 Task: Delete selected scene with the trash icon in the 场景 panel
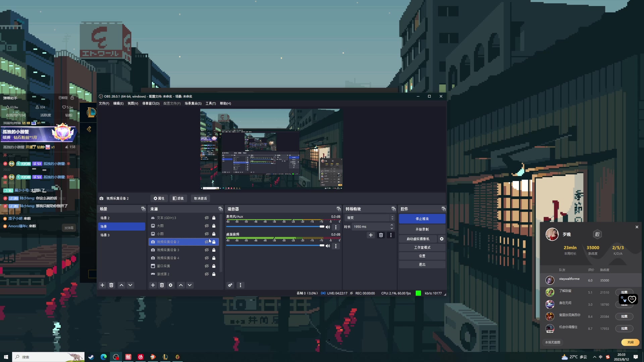tap(111, 285)
